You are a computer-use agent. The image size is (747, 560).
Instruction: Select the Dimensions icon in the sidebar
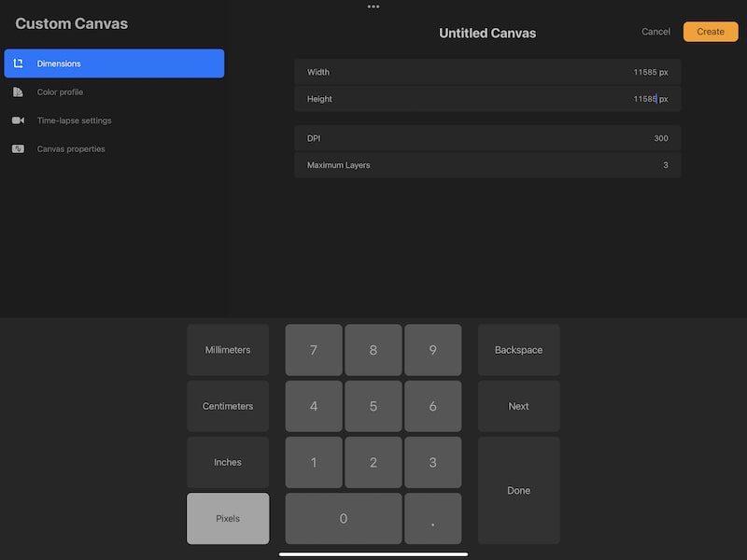18,63
